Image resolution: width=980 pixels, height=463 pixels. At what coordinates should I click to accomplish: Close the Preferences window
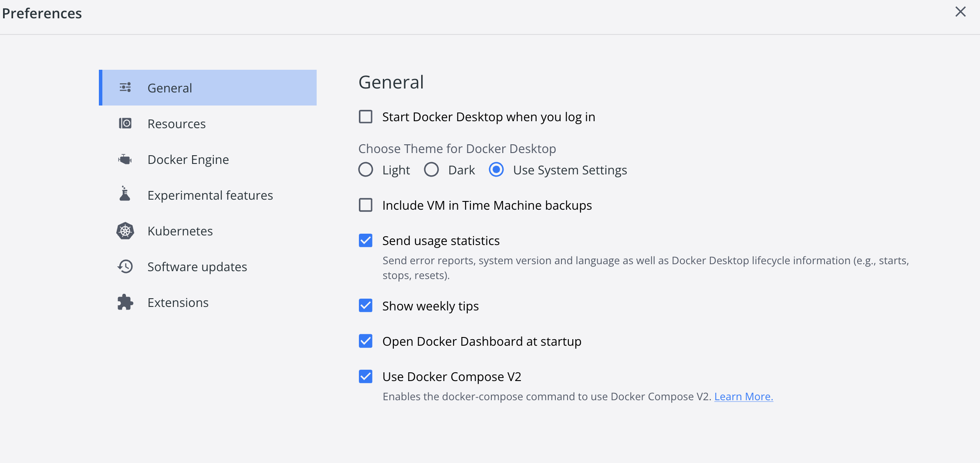click(960, 12)
